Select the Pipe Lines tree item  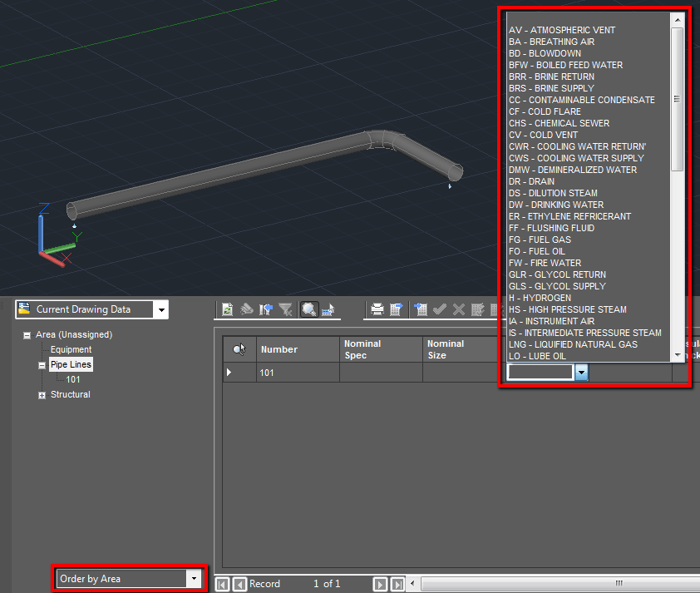tap(71, 364)
